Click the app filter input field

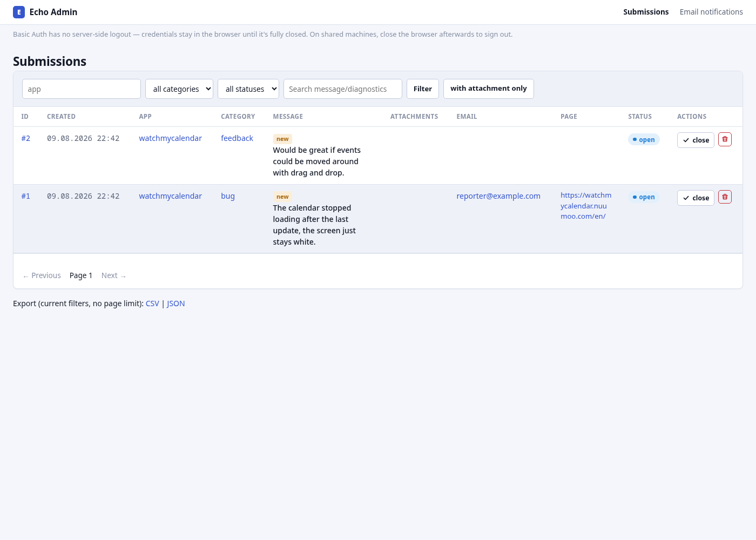[x=82, y=89]
